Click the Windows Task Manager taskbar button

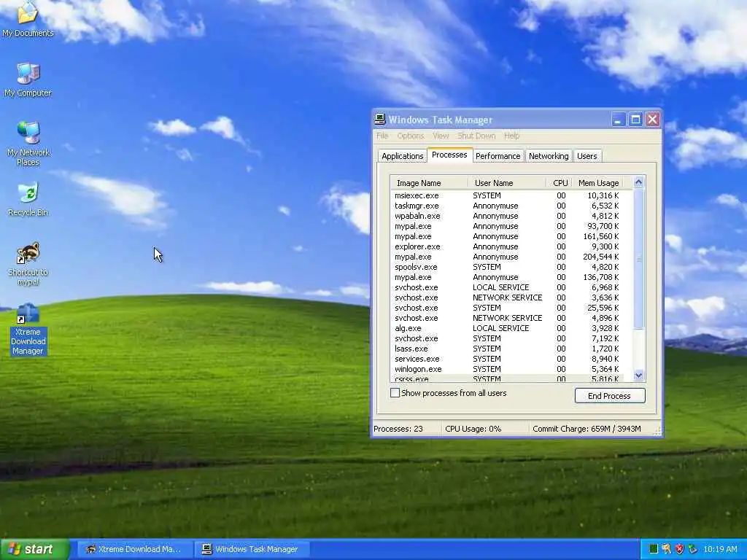(252, 549)
